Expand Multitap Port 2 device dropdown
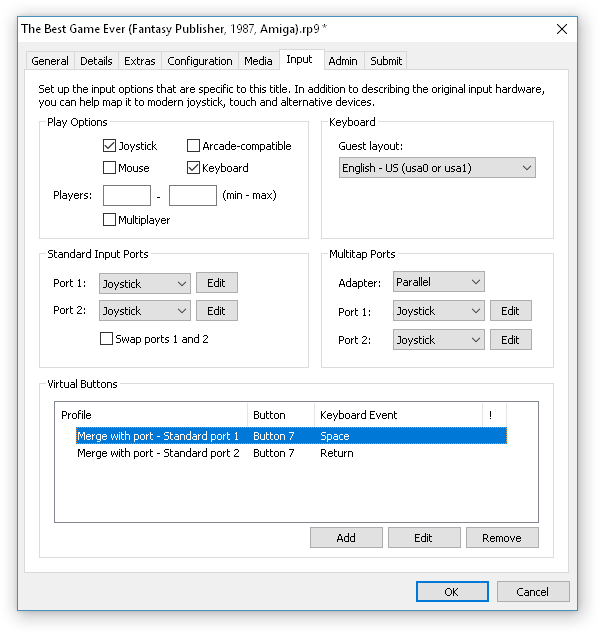 (439, 340)
